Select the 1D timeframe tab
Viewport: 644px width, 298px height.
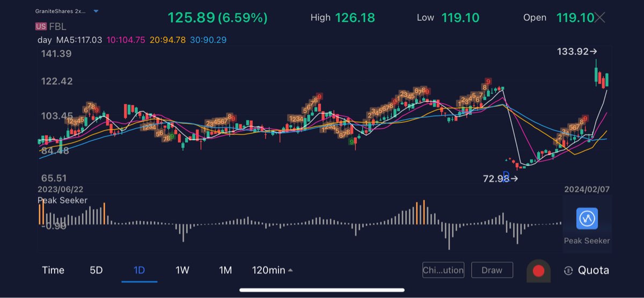(139, 270)
